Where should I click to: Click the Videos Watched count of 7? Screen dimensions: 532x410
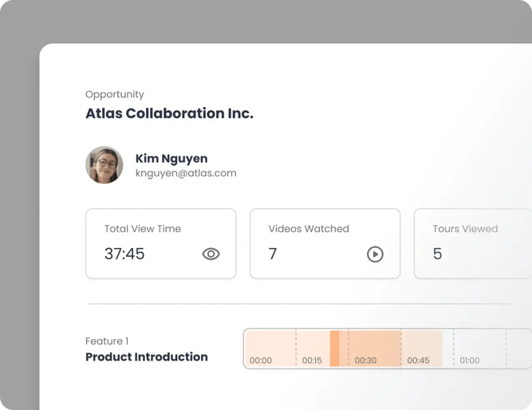(x=273, y=254)
